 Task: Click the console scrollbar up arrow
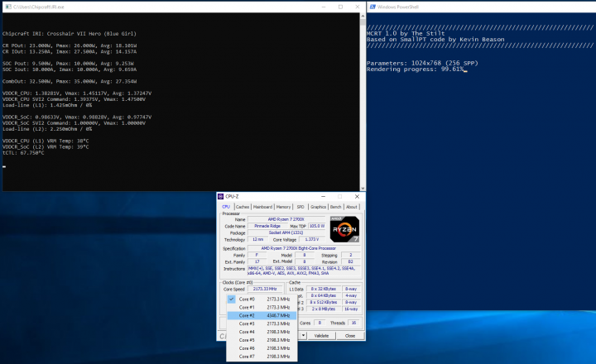tap(363, 16)
